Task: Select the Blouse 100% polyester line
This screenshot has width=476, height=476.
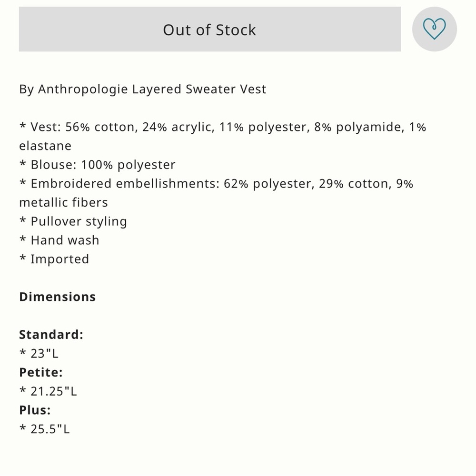Action: 98,165
